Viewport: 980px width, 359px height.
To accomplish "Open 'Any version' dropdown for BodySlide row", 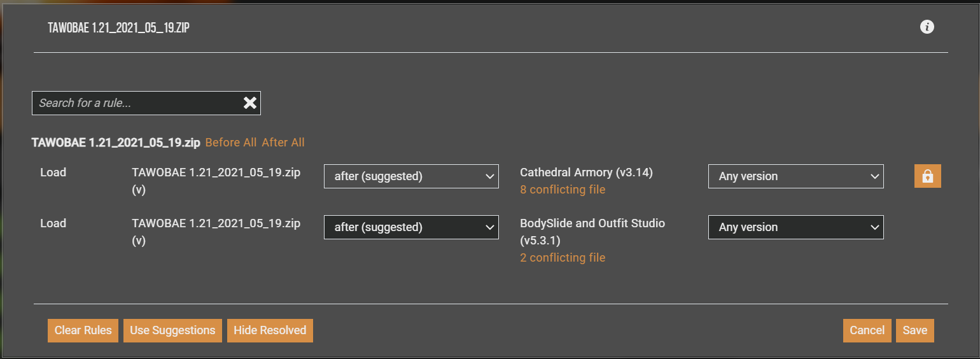I will pyautogui.click(x=795, y=227).
